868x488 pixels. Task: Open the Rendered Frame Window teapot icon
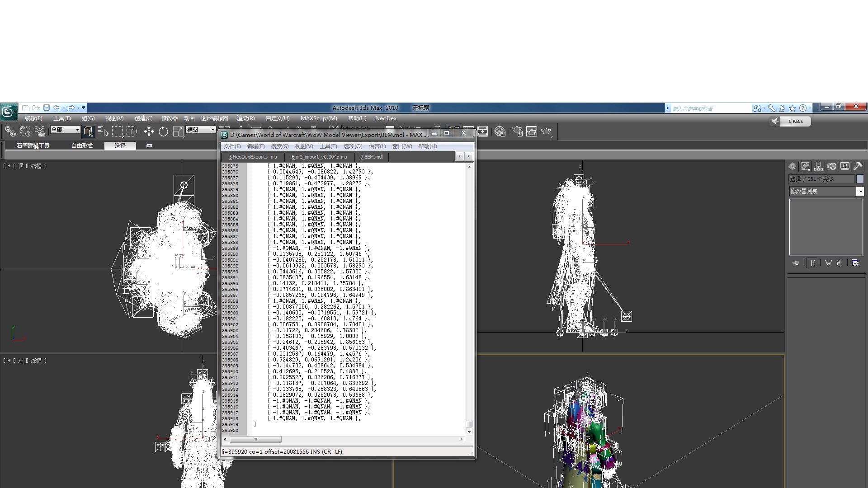coord(532,131)
